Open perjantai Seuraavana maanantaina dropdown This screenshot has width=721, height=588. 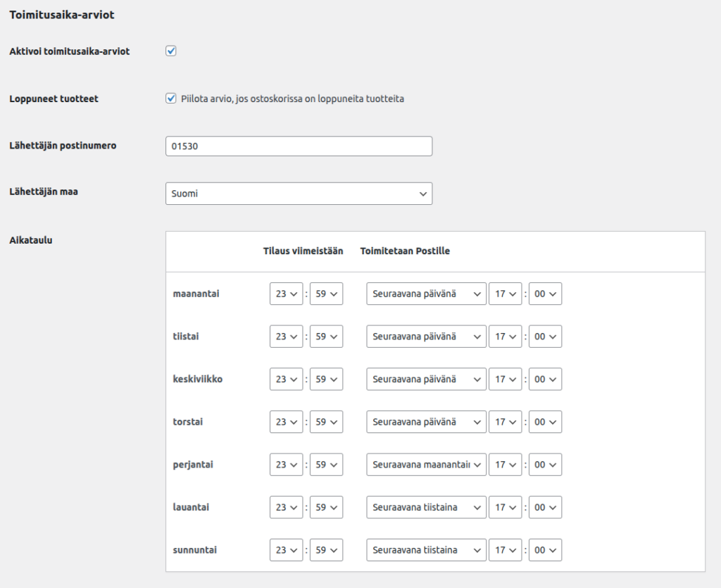426,465
